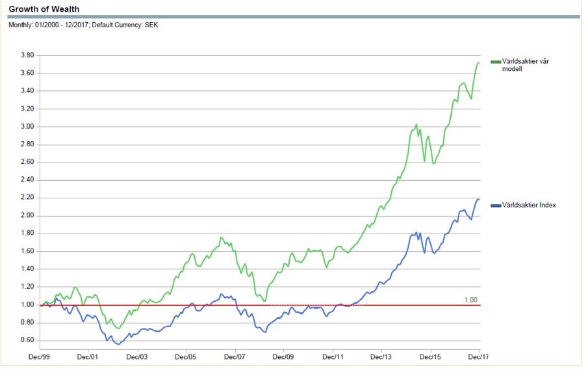The height and width of the screenshot is (374, 588).
Task: Click the 1.00 reference line annotation
Action: [471, 300]
